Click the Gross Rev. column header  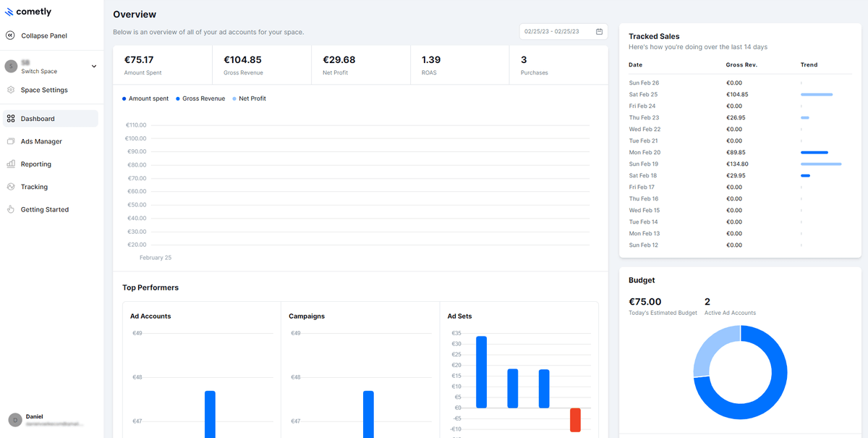(741, 65)
